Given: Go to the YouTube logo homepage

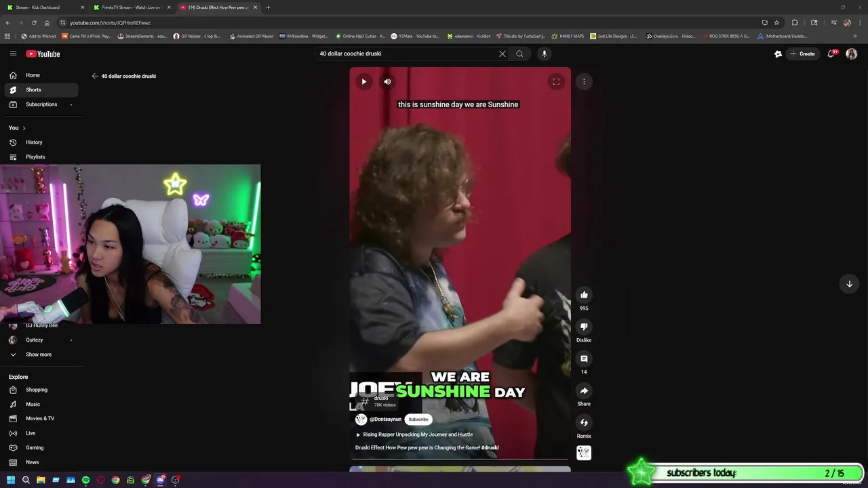Looking at the screenshot, I should click(43, 54).
